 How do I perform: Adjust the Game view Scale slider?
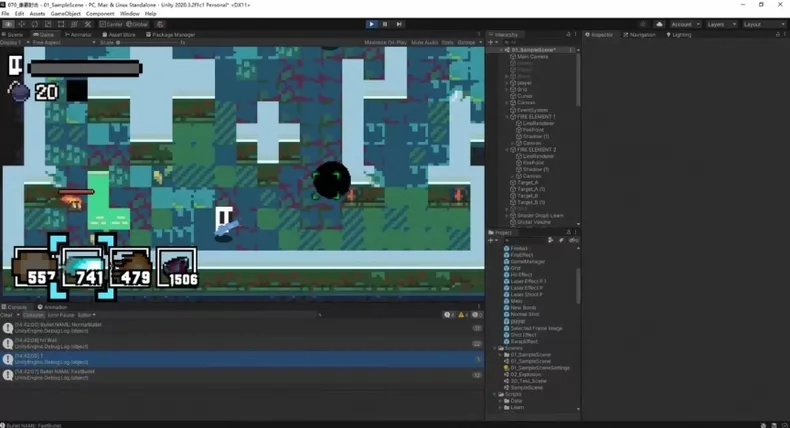pos(146,43)
